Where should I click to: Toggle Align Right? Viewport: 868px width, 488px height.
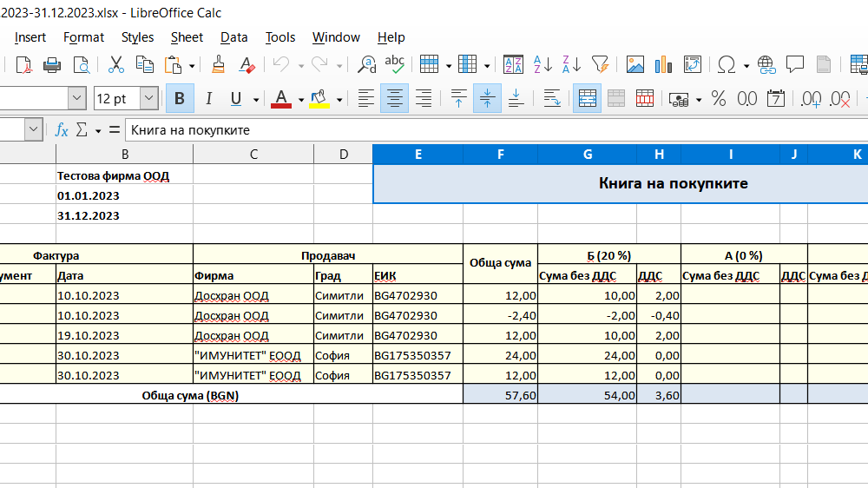coord(424,99)
